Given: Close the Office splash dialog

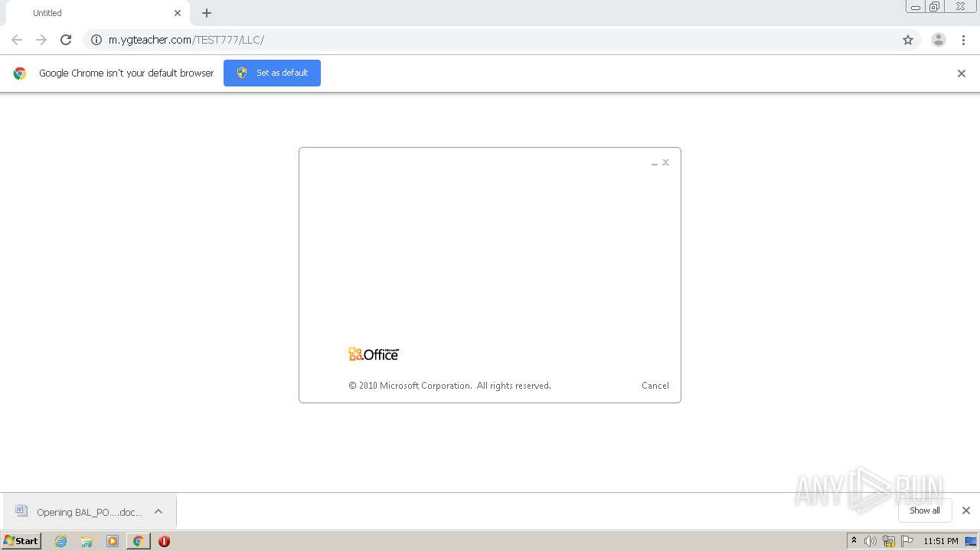Looking at the screenshot, I should (666, 162).
